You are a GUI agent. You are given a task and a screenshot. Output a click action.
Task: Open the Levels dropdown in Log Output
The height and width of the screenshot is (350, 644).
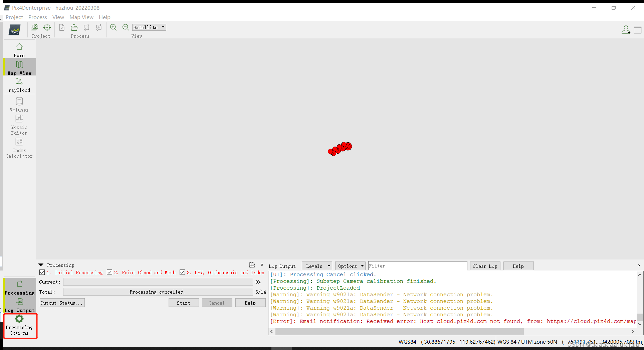(x=317, y=266)
